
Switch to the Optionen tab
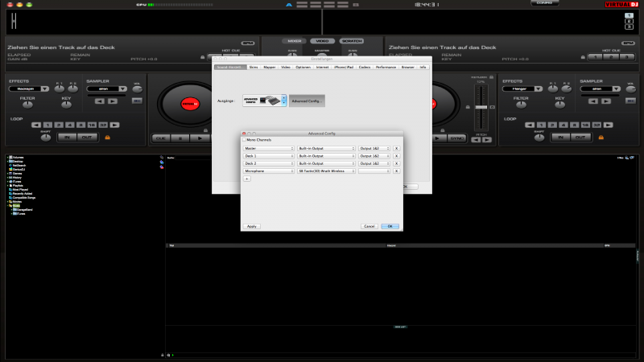[x=303, y=67]
